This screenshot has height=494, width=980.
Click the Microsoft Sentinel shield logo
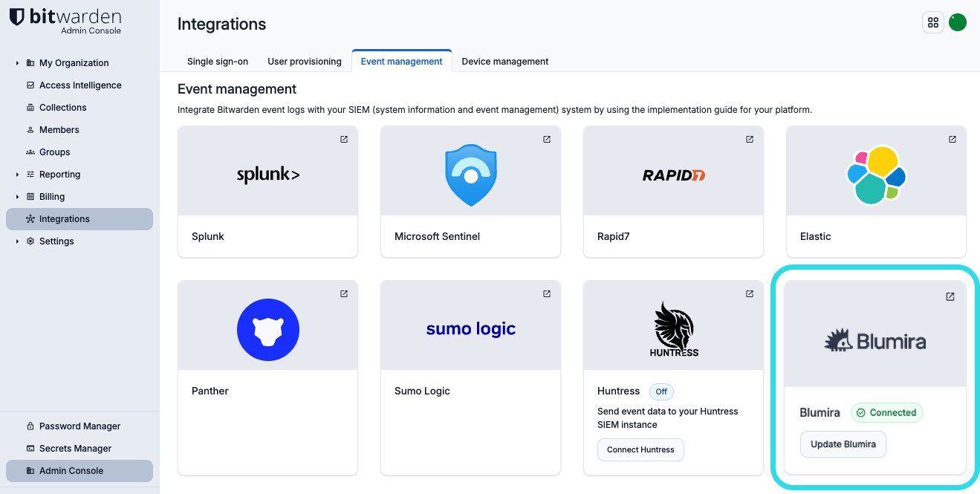[471, 175]
